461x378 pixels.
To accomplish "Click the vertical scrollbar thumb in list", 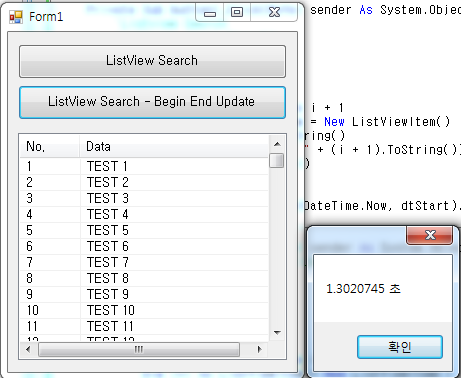I will tap(277, 160).
